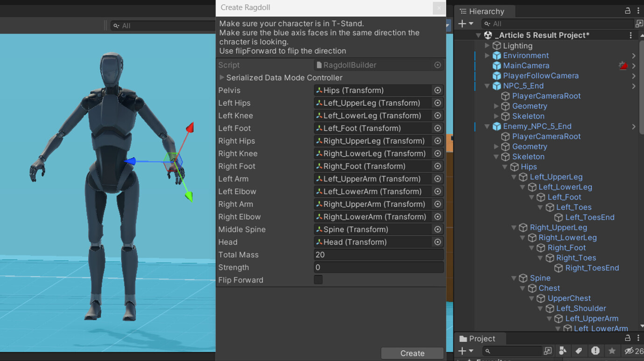This screenshot has height=361, width=644.
Task: Switch to the Hierarchy tab
Action: pyautogui.click(x=484, y=11)
